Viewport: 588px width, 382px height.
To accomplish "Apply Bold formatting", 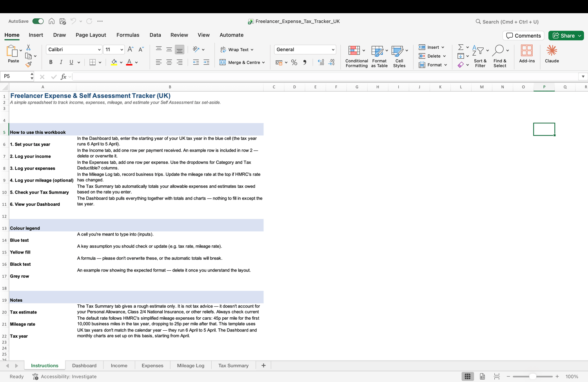I will click(51, 62).
